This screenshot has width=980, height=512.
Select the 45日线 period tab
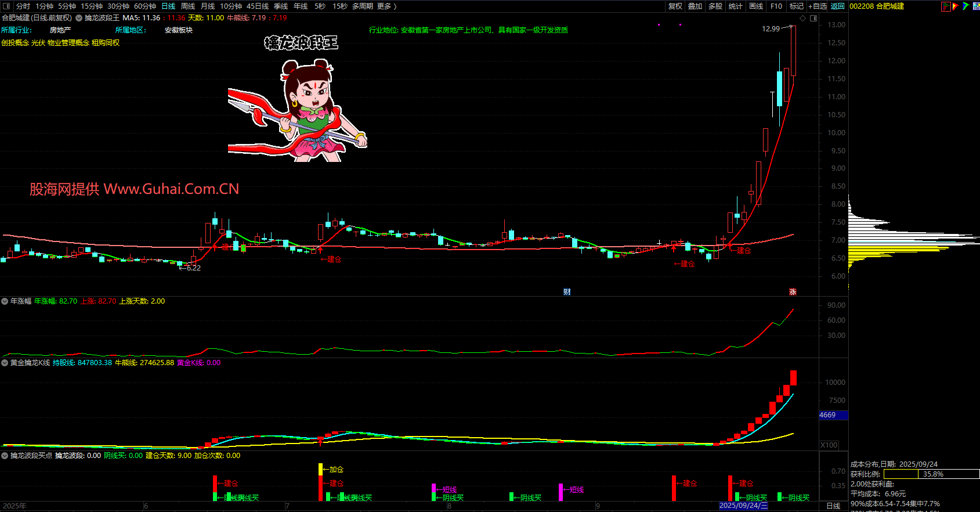click(258, 6)
